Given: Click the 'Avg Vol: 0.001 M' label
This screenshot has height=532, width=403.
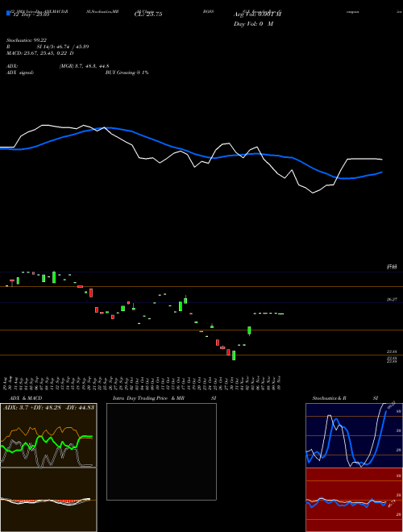Looking at the screenshot, I should [x=257, y=15].
